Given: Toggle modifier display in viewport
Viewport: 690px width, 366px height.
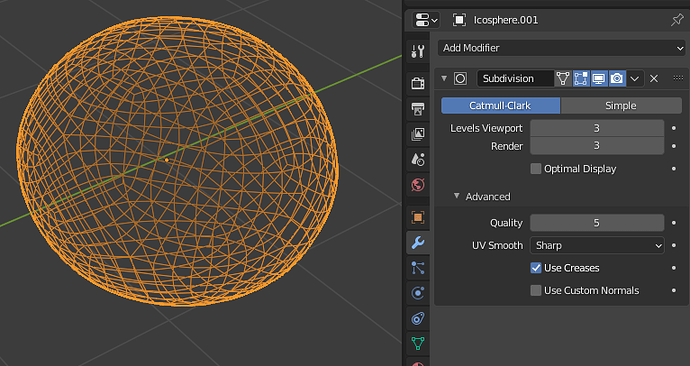Looking at the screenshot, I should coord(599,79).
